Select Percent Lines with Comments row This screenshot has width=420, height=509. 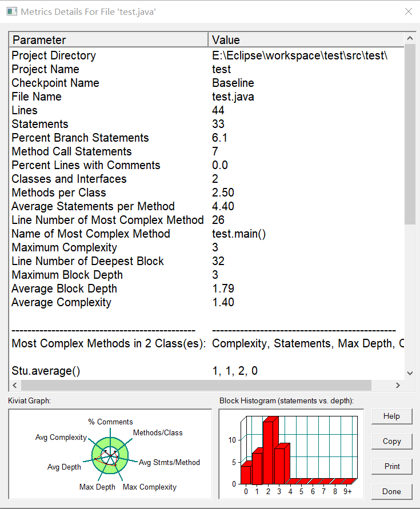pyautogui.click(x=207, y=165)
